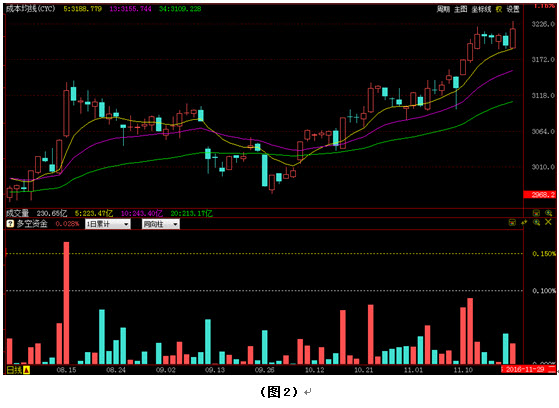Click the 成交量 volume label
This screenshot has height=408, width=559.
point(18,213)
